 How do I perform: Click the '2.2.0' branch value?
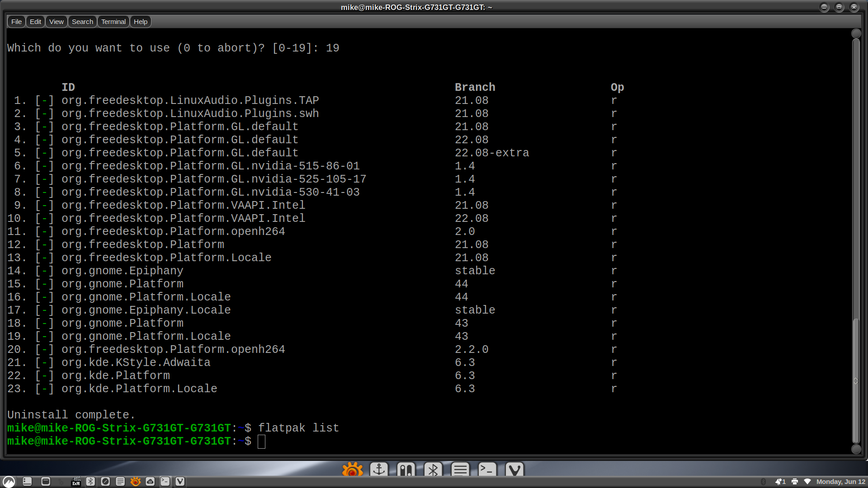click(472, 349)
